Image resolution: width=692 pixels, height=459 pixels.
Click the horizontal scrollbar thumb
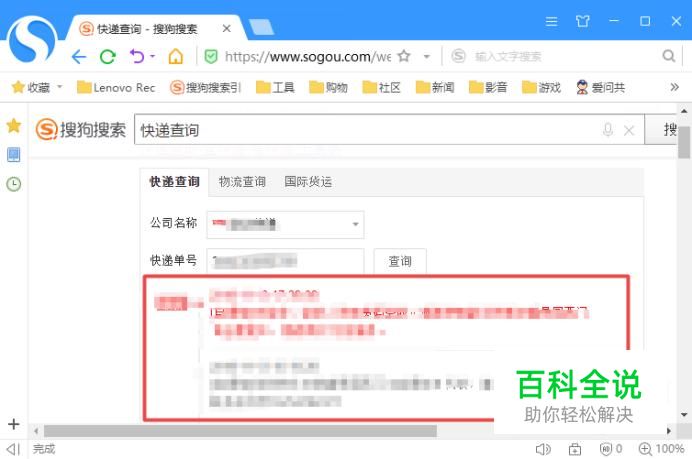point(240,431)
